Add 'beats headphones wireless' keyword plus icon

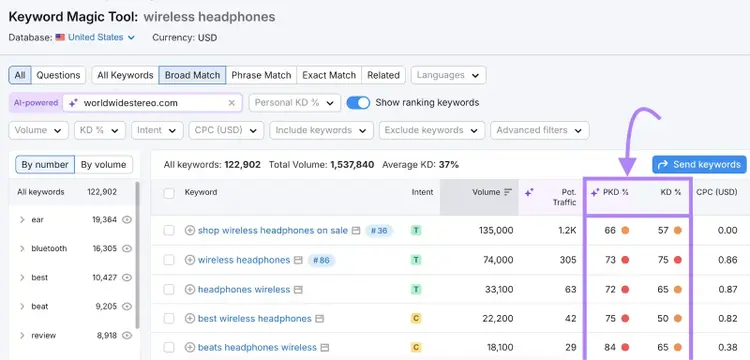pyautogui.click(x=190, y=348)
